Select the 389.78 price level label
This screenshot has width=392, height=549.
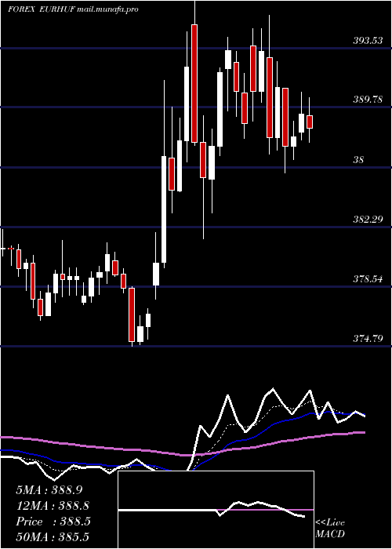click(x=368, y=100)
